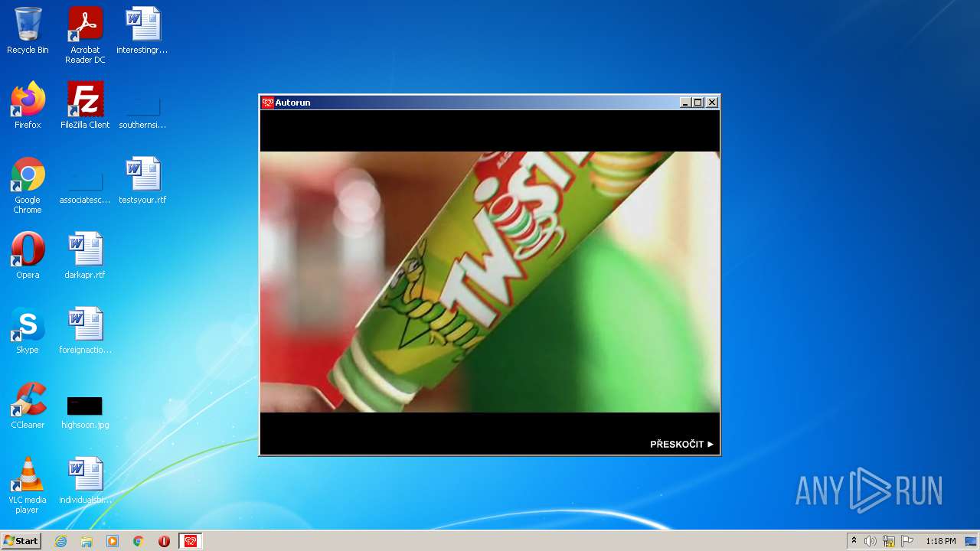
Task: Click the Twister ice cream video frame
Action: coord(490,282)
